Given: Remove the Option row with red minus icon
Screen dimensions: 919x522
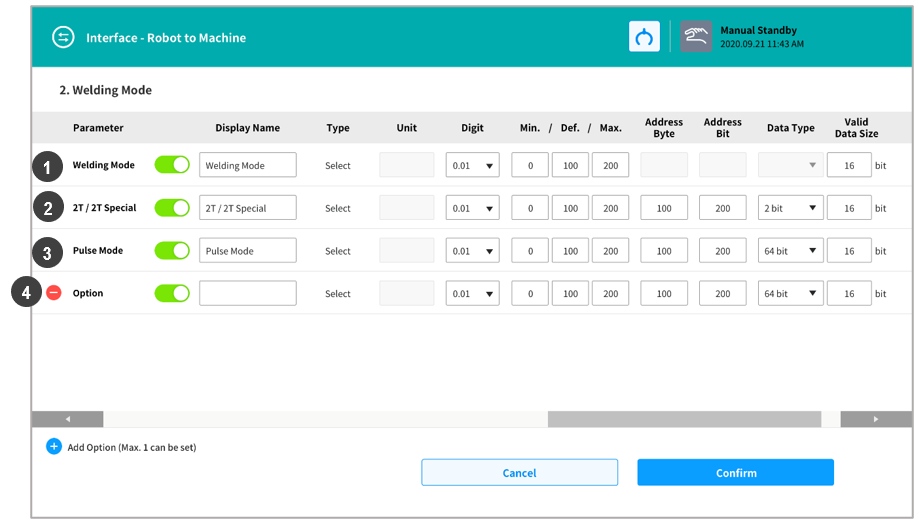Looking at the screenshot, I should point(54,293).
